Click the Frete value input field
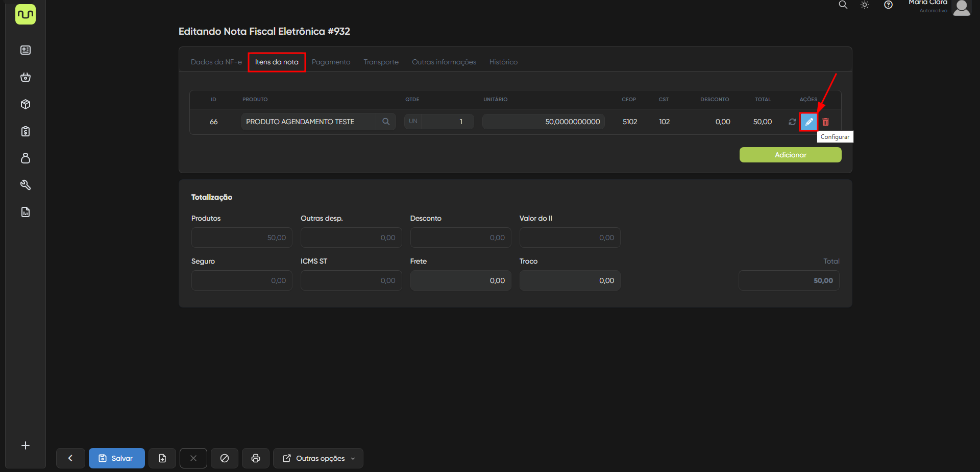This screenshot has width=980, height=472. coord(460,280)
